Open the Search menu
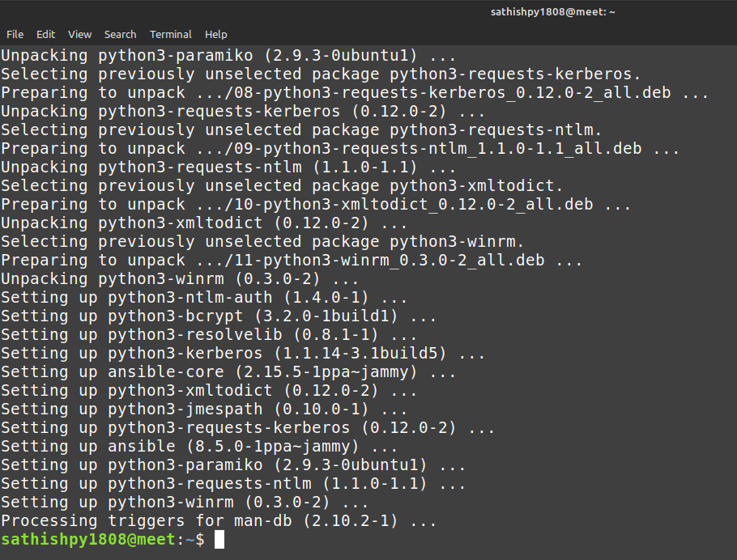Screen dimensions: 737x560 (120, 35)
